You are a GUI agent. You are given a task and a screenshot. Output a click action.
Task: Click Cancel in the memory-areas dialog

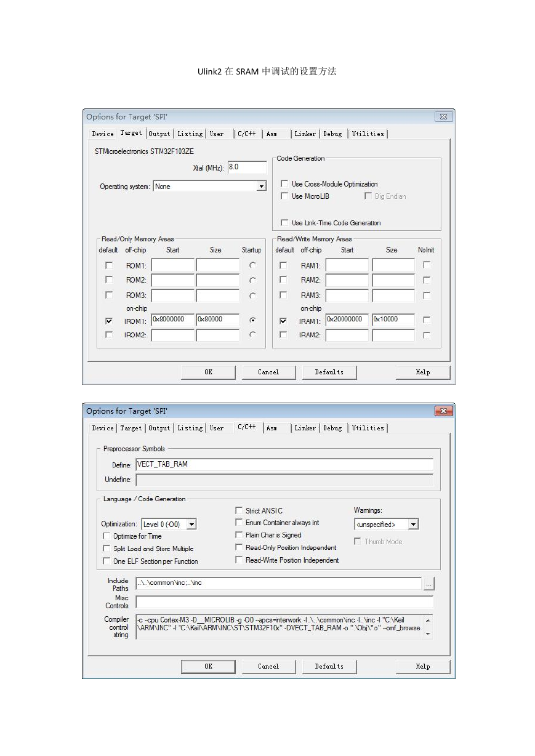[x=268, y=372]
